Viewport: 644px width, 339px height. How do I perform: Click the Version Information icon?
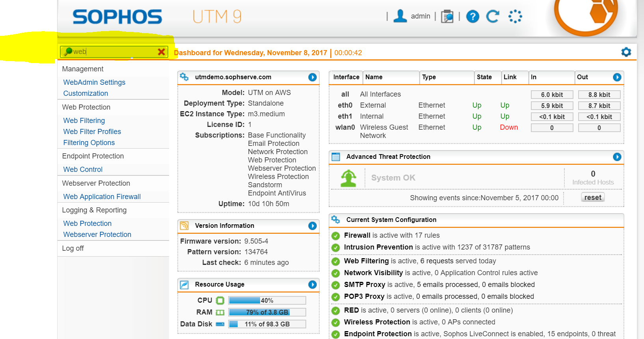pyautogui.click(x=184, y=225)
